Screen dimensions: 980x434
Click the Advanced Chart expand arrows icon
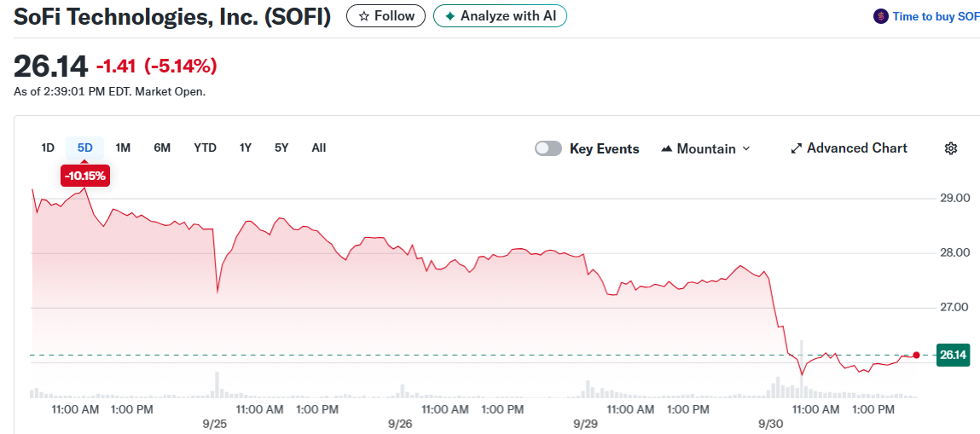coord(797,148)
